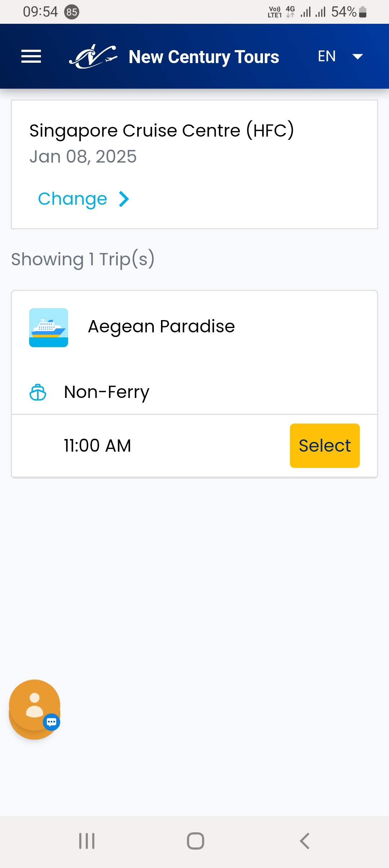This screenshot has width=389, height=868.
Task: Click the EN language selector label
Action: coord(327,56)
